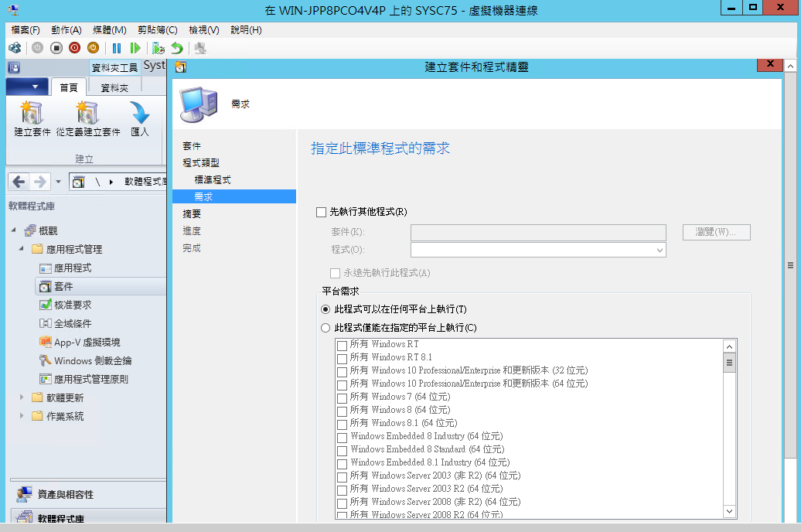
Task: Close the 建立套件和程式精靈 wizard
Action: (x=770, y=64)
